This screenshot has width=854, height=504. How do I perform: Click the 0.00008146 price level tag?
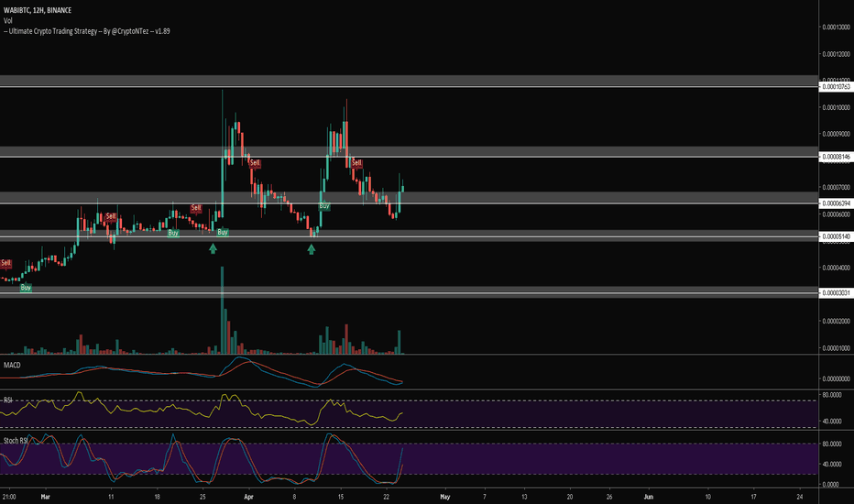tap(836, 157)
